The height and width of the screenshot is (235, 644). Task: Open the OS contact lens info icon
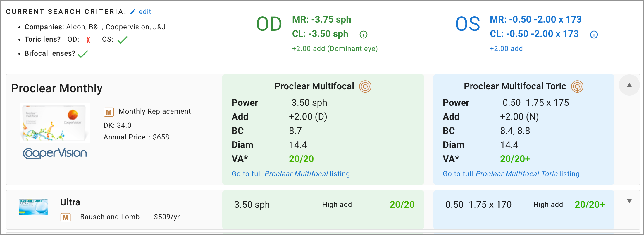[594, 35]
